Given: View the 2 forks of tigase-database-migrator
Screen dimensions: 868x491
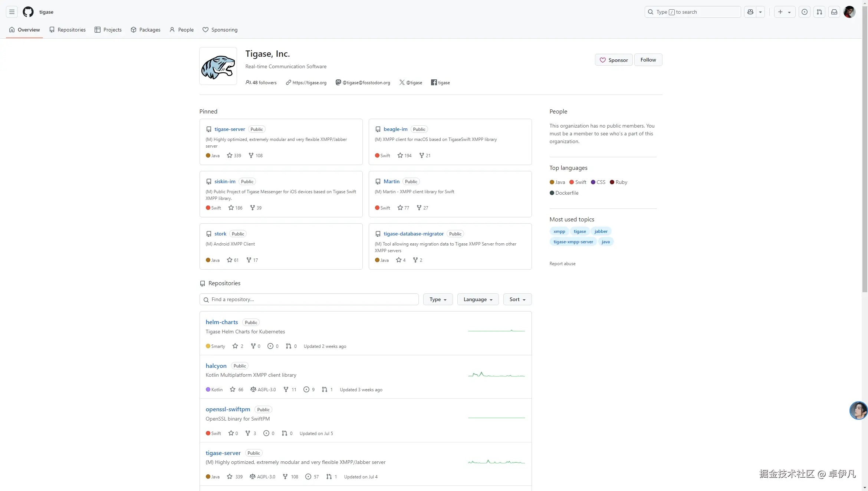Looking at the screenshot, I should (418, 260).
